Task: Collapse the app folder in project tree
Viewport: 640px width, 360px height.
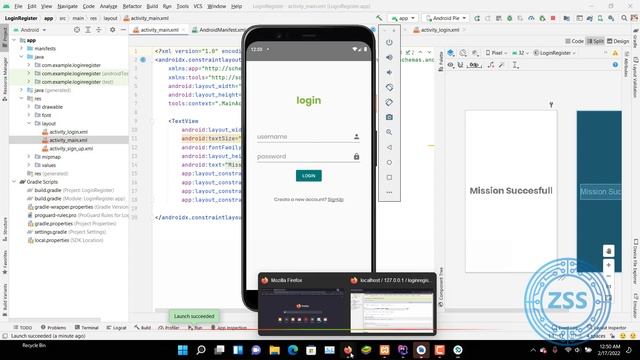Action: (15, 40)
